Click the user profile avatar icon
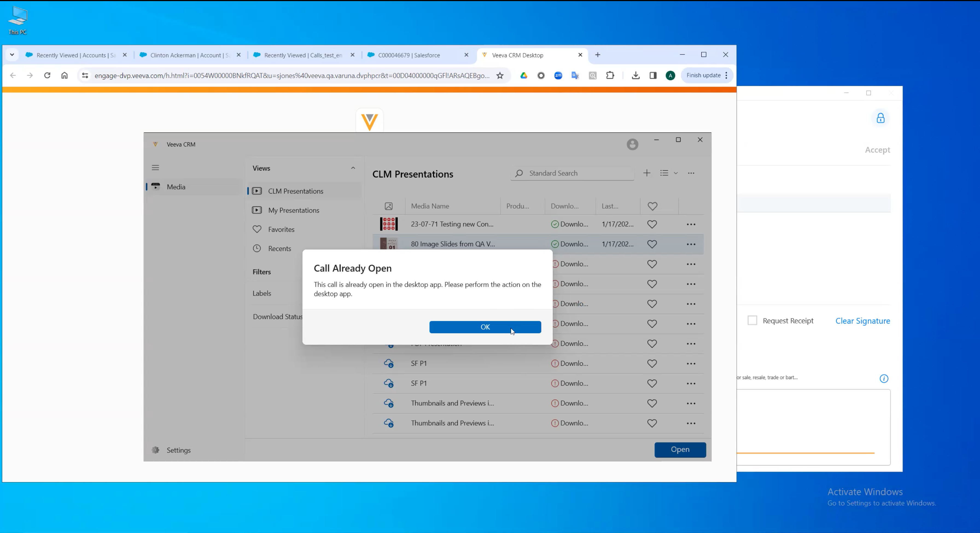Image resolution: width=980 pixels, height=533 pixels. 632,145
